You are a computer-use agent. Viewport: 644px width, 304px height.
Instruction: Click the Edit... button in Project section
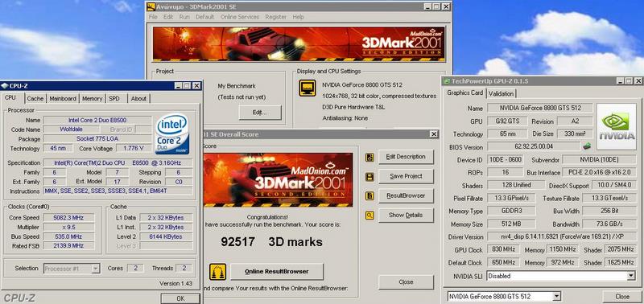260,113
